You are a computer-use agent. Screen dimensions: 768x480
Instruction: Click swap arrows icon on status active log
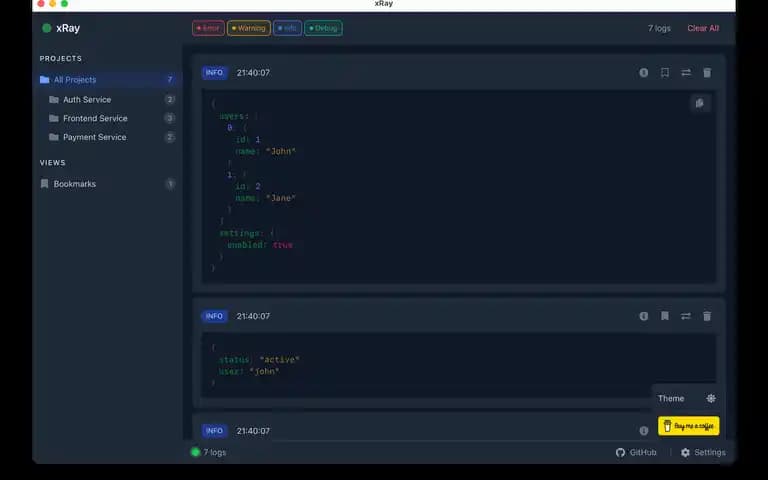(x=686, y=316)
